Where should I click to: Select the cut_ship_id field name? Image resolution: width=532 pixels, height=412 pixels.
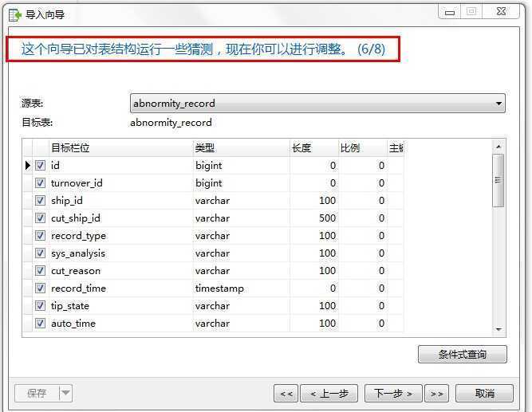click(x=76, y=218)
